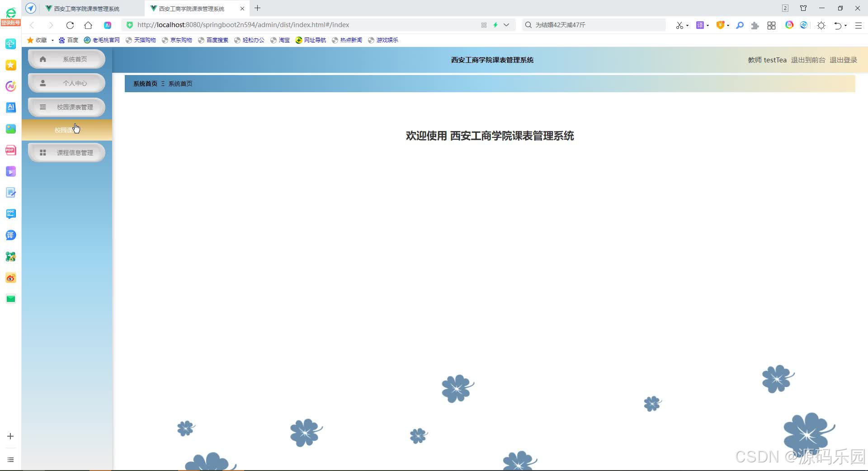Expand the undo history dropdown arrow
Viewport: 868px width, 471px height.
pyautogui.click(x=845, y=25)
